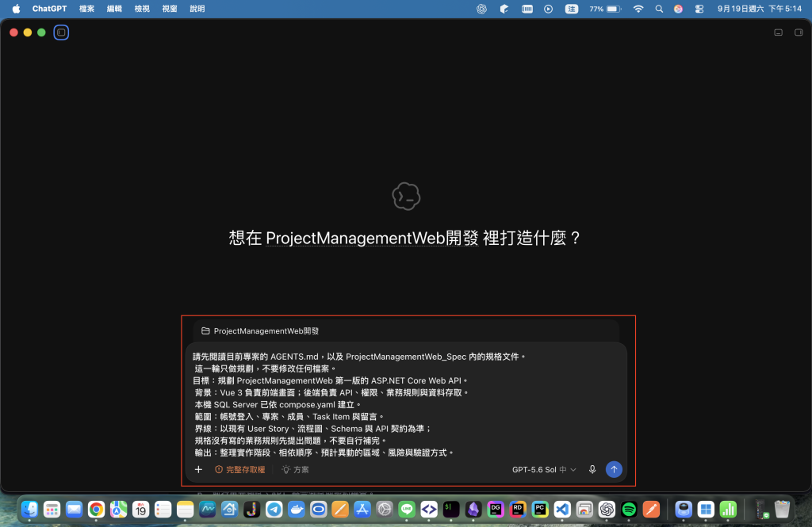The image size is (812, 527).
Task: Click the battery 77% status
Action: click(x=605, y=9)
